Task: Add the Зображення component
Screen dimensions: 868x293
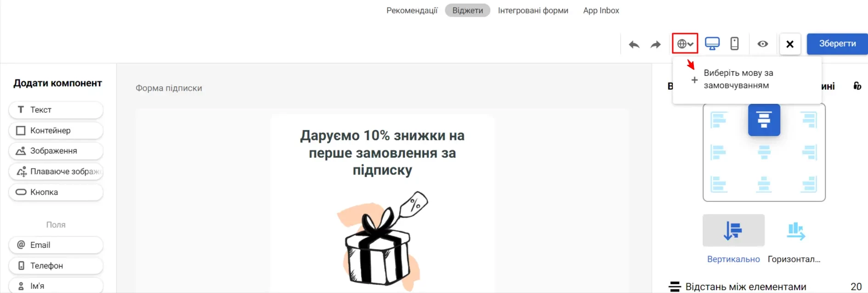Action: click(x=56, y=151)
